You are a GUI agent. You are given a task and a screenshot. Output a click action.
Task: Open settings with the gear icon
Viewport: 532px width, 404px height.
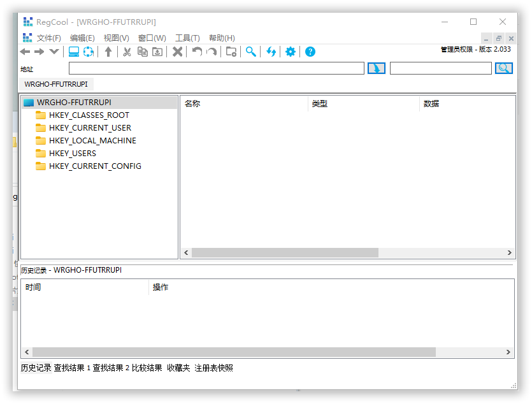(291, 52)
